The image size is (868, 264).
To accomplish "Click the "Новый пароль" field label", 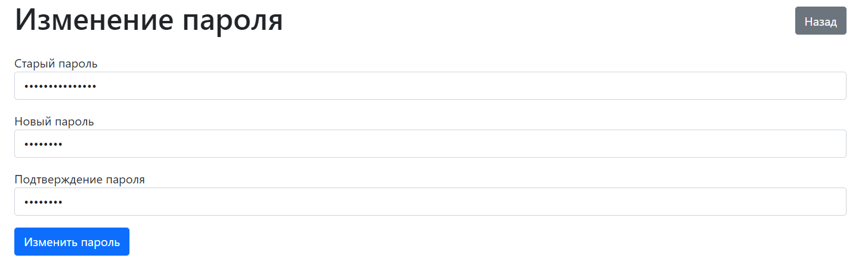I will 54,121.
